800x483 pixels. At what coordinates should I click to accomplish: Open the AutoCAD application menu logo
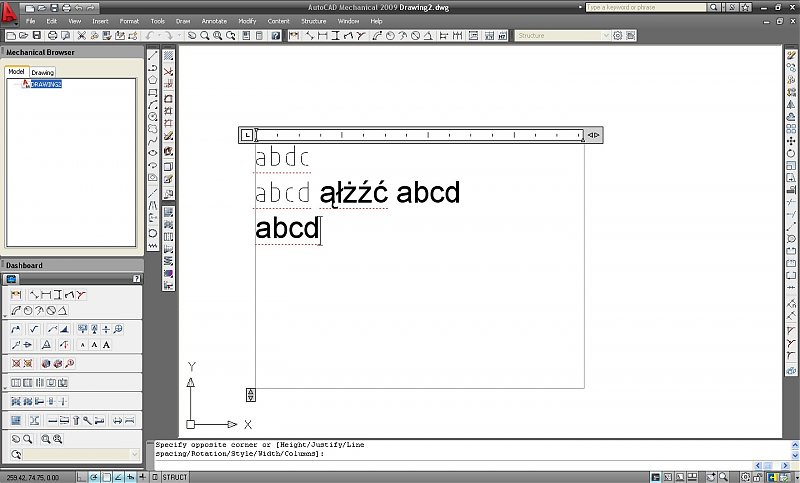[x=9, y=11]
